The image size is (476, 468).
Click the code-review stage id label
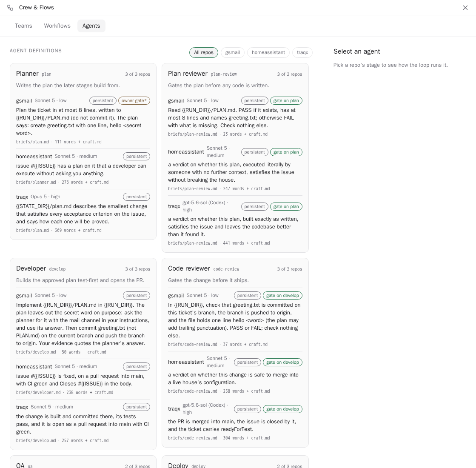point(226,269)
